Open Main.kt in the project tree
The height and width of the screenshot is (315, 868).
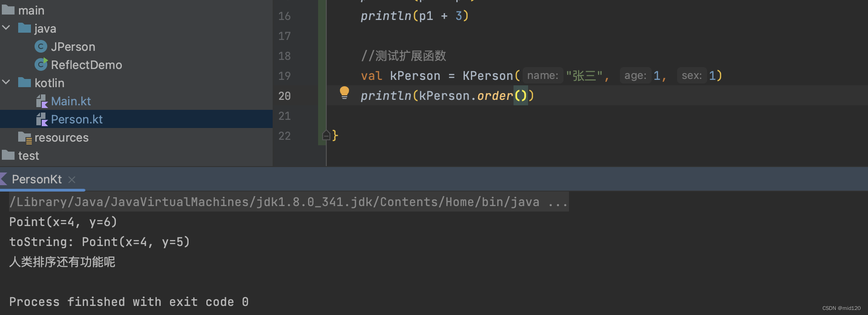tap(71, 101)
